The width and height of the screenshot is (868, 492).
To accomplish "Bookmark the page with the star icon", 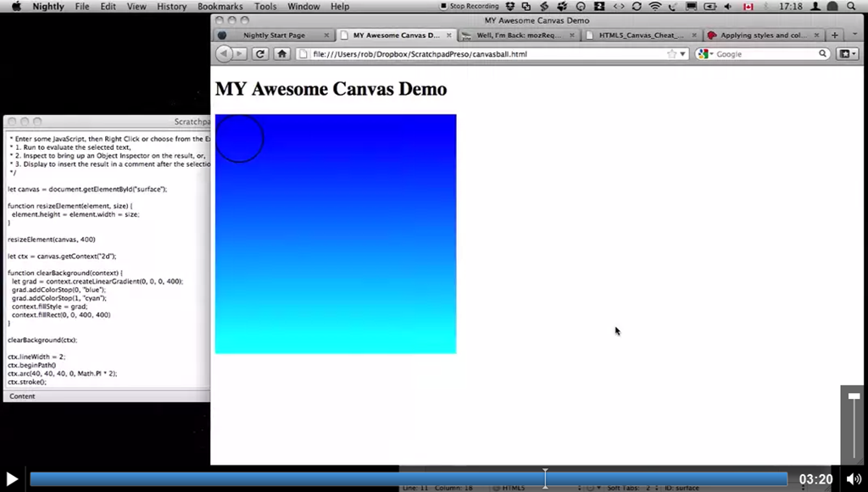I will (671, 54).
